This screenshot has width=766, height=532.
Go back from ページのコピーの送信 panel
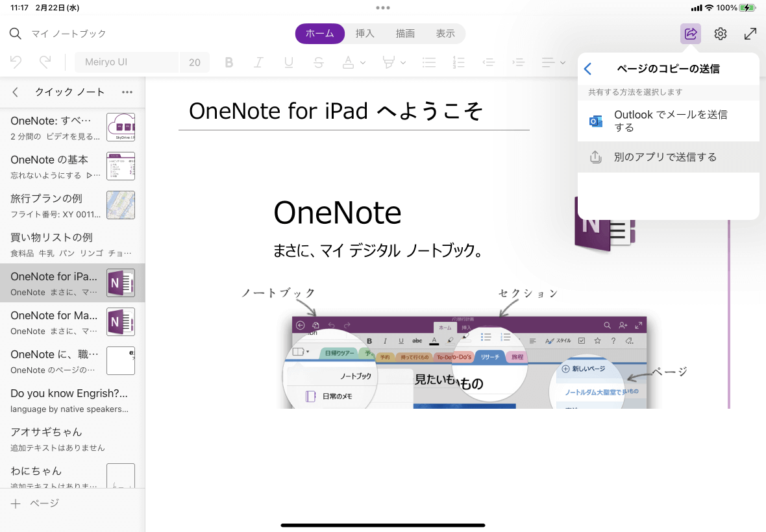587,69
